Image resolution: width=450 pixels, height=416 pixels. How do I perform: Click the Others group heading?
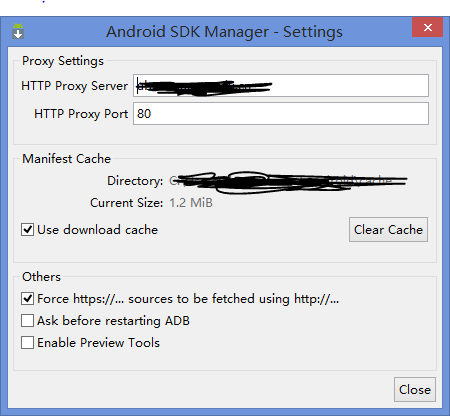click(41, 277)
